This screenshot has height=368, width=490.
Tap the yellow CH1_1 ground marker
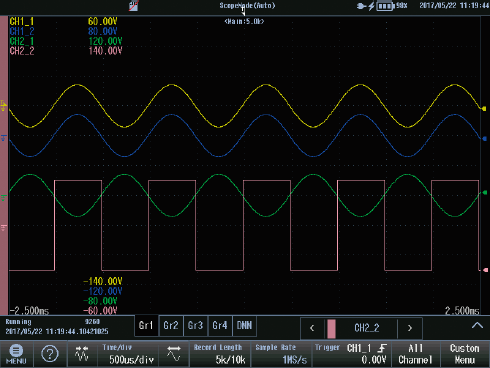point(4,106)
